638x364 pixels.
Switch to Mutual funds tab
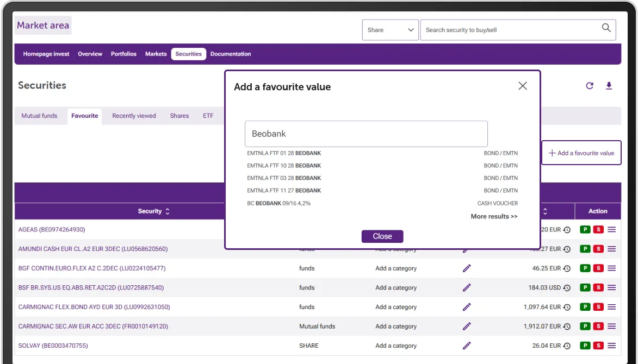40,116
